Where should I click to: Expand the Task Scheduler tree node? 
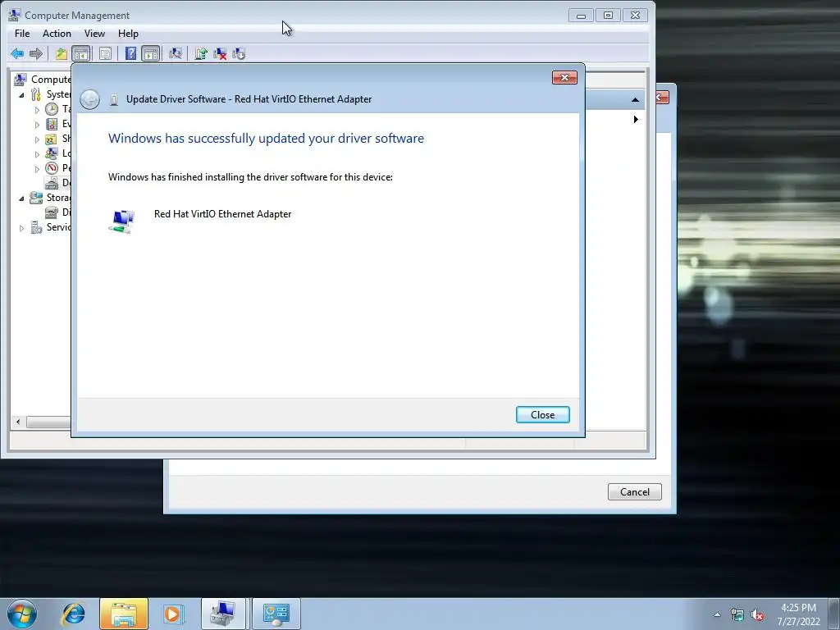37,110
